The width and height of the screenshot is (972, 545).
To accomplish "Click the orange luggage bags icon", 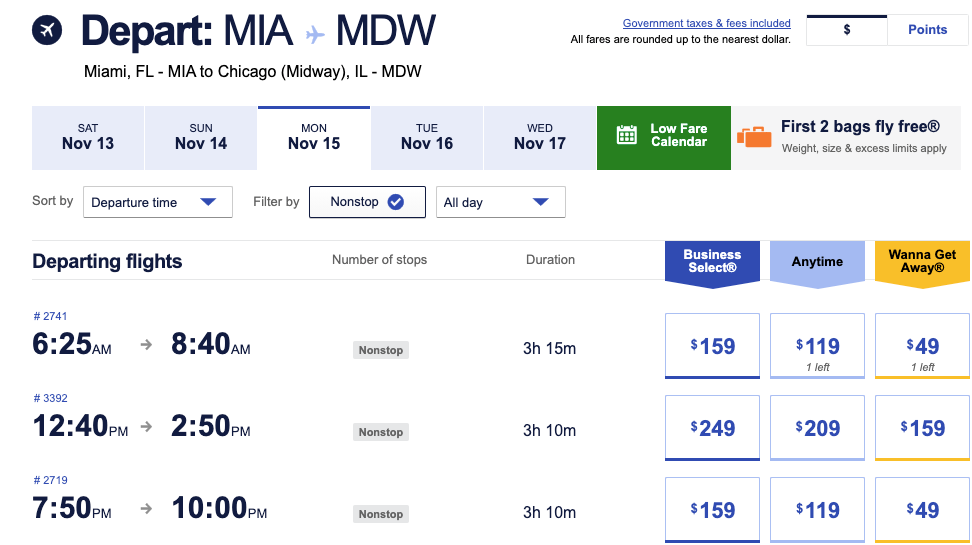I will point(754,137).
